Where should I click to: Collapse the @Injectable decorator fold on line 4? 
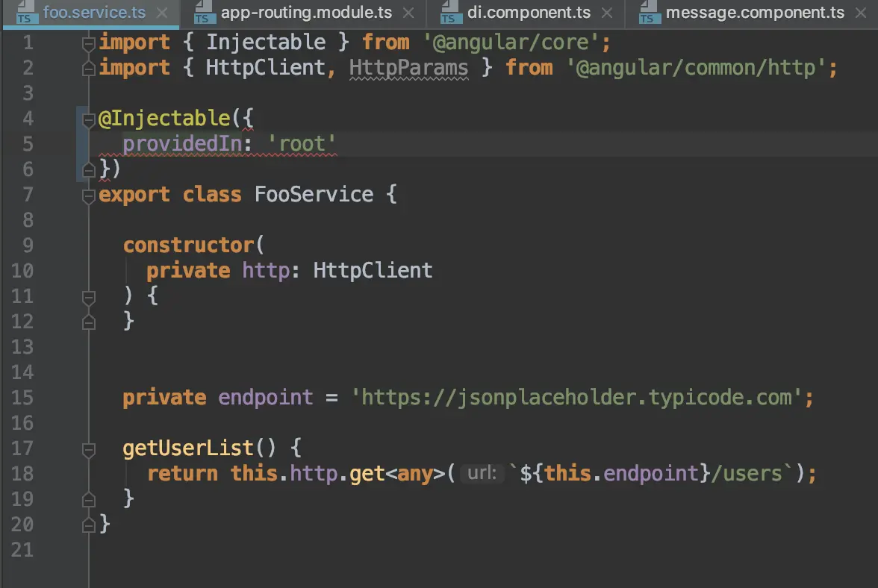coord(88,119)
